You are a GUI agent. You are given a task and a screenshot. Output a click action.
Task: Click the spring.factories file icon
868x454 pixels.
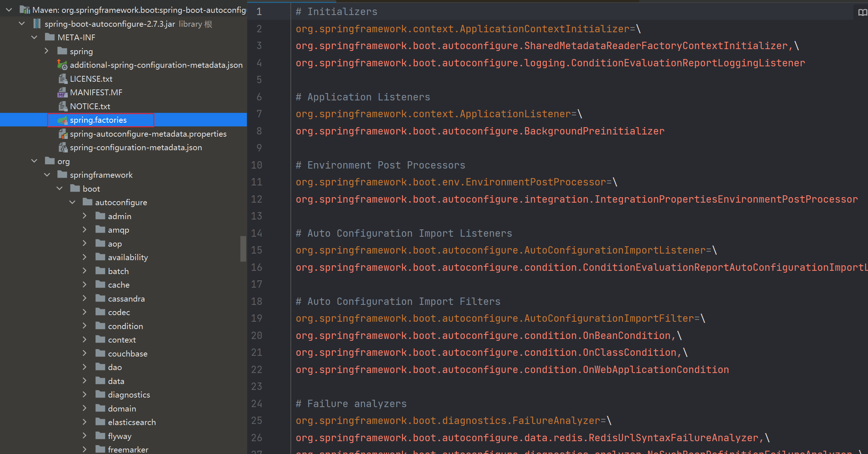[x=63, y=120]
